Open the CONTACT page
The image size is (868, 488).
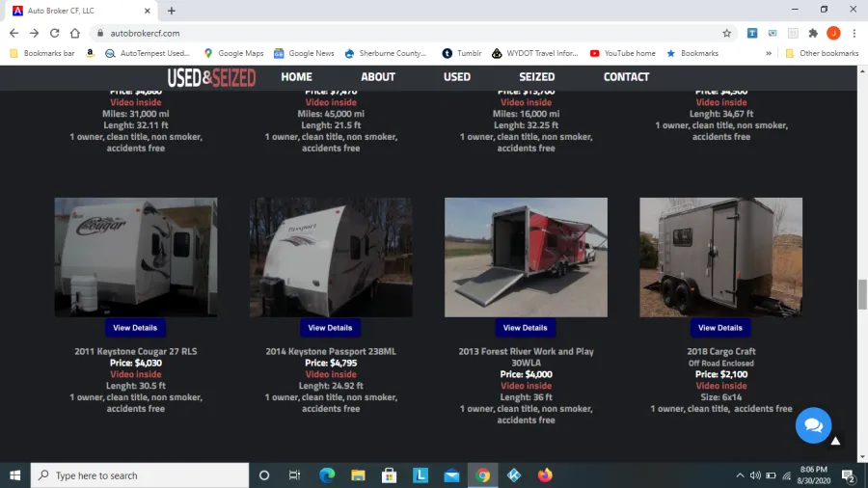[x=626, y=77]
